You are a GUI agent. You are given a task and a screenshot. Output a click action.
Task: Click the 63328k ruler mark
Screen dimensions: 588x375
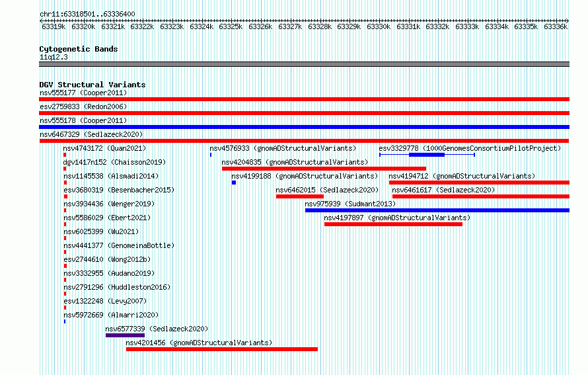(320, 26)
